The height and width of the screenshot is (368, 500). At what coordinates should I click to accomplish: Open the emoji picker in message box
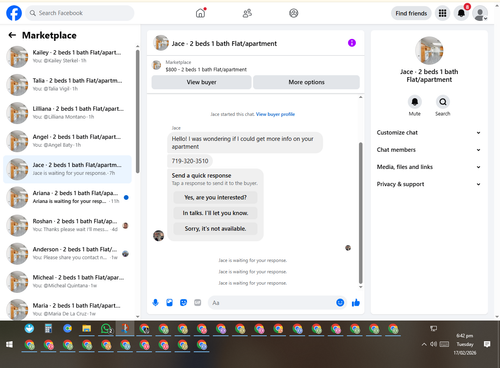340,303
